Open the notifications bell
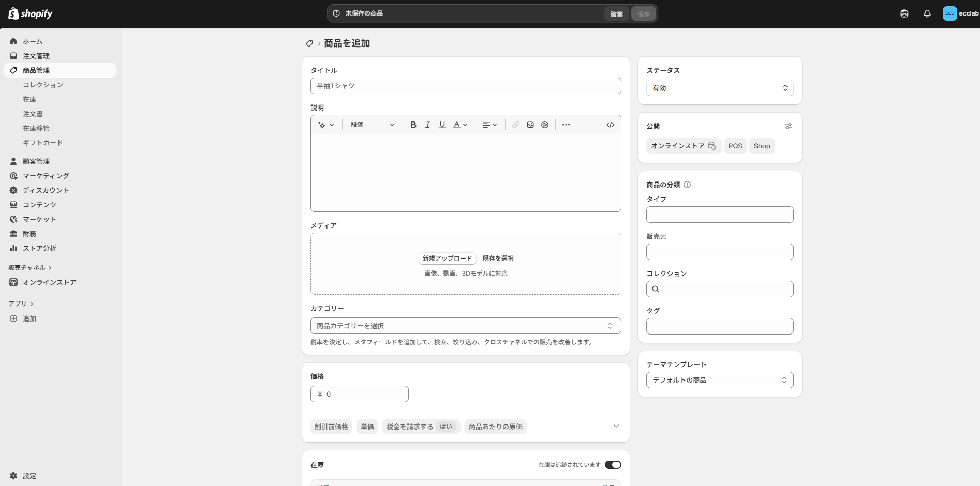This screenshot has height=486, width=980. 927,14
